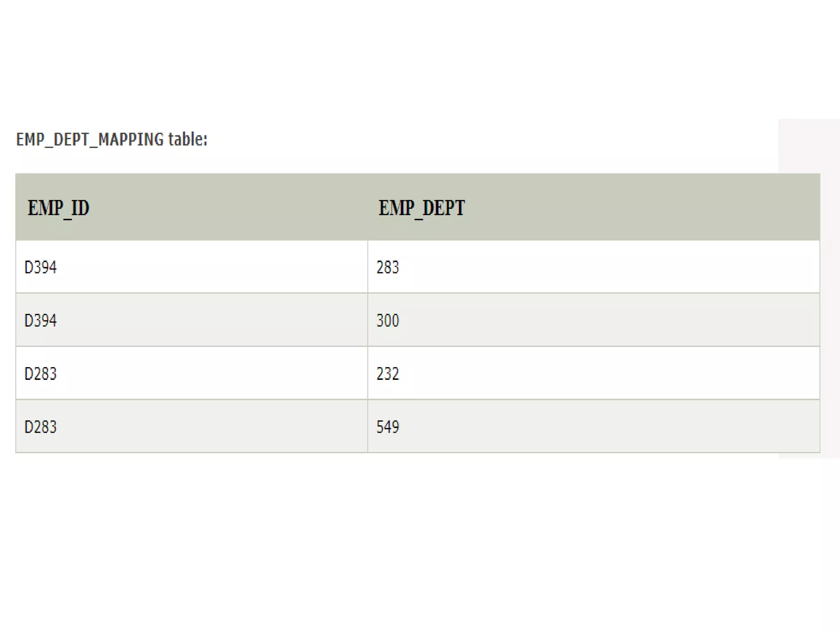This screenshot has width=840, height=630.
Task: Click the word "table:" in the heading
Action: tap(188, 139)
